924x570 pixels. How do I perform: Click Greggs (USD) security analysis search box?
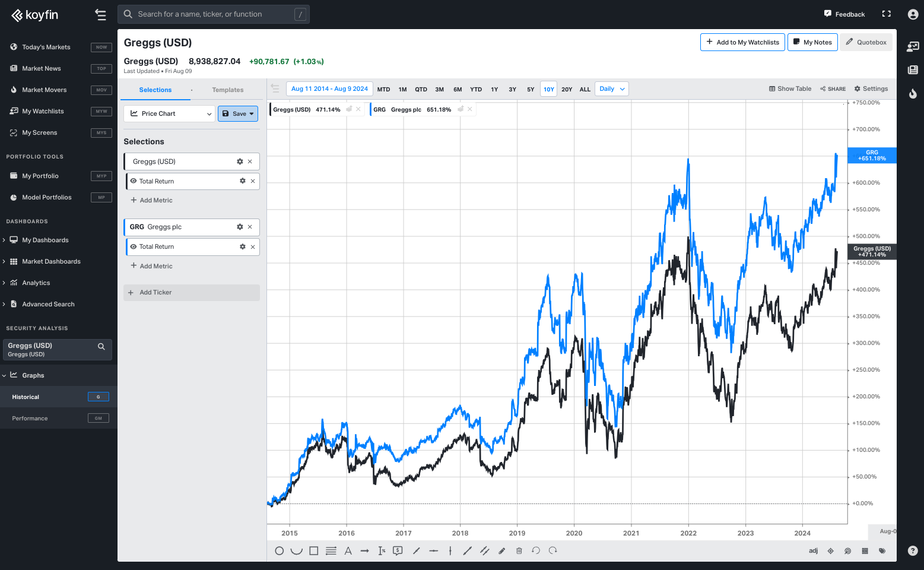(x=57, y=350)
